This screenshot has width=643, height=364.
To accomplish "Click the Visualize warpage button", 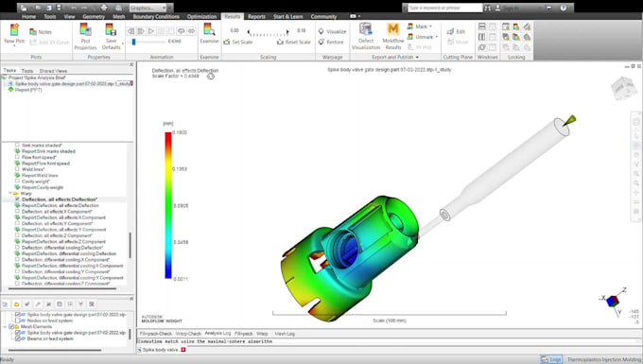I will click(x=332, y=31).
